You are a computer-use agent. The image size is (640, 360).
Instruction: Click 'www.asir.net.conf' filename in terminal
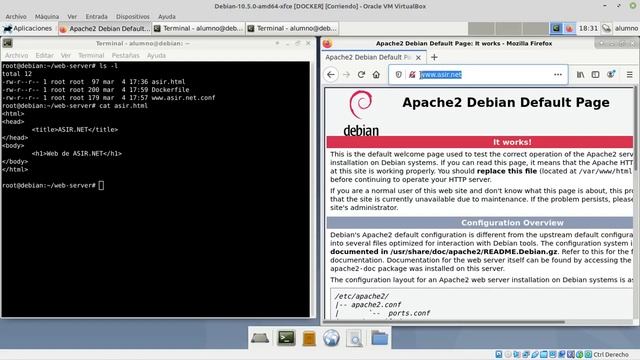[183, 98]
